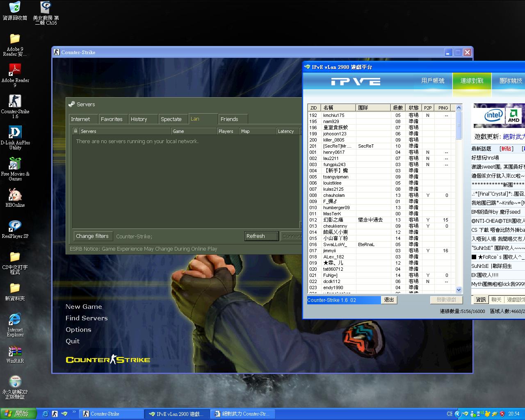Open the Windows 開始 Start button
This screenshot has height=420, width=525.
point(18,414)
